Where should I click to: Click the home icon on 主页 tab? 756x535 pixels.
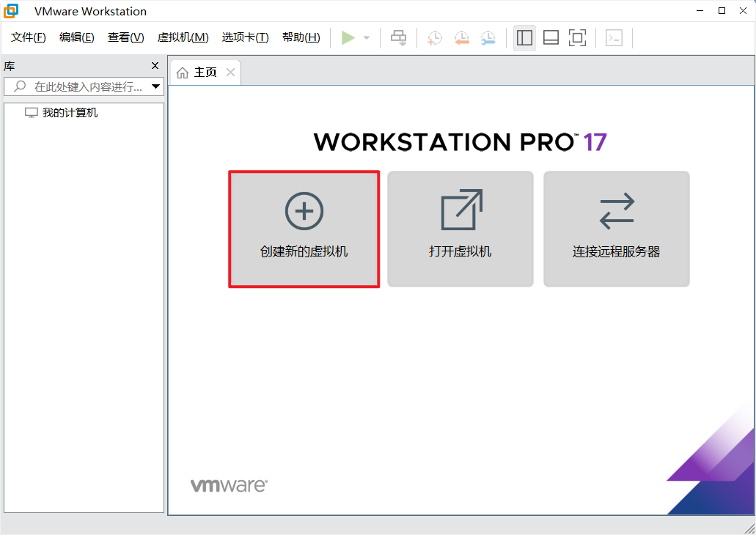(x=183, y=73)
